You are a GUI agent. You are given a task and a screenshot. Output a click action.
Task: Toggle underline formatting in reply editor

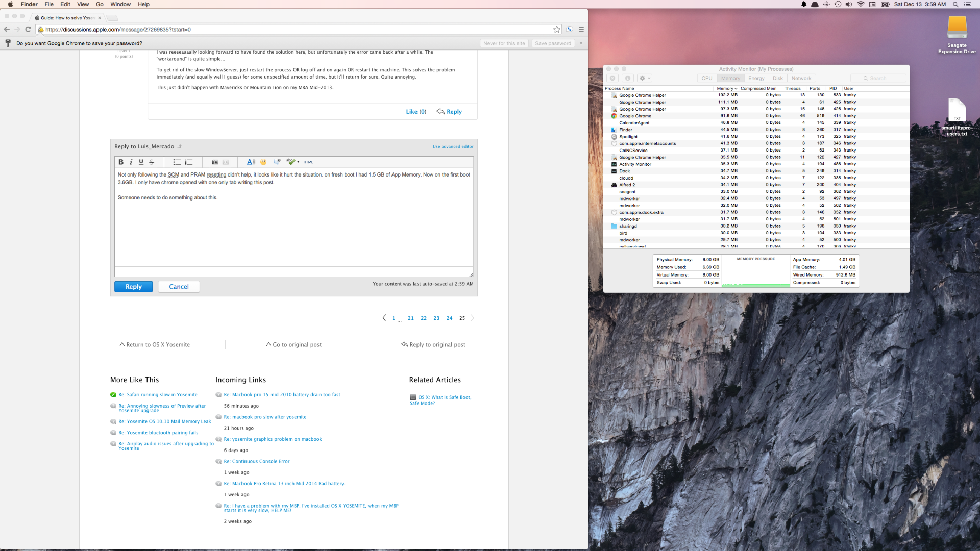coord(141,162)
